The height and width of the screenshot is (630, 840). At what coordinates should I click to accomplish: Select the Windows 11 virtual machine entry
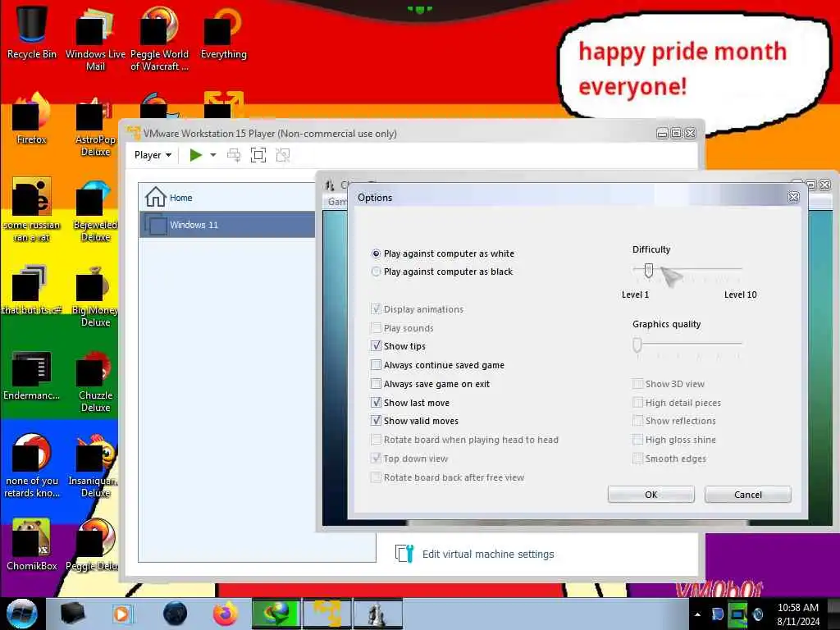pyautogui.click(x=227, y=225)
